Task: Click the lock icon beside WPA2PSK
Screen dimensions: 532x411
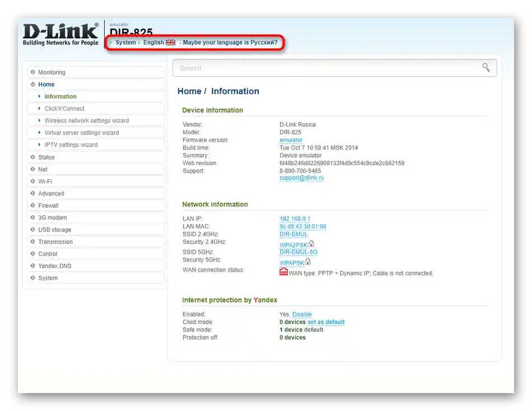Action: tap(311, 244)
